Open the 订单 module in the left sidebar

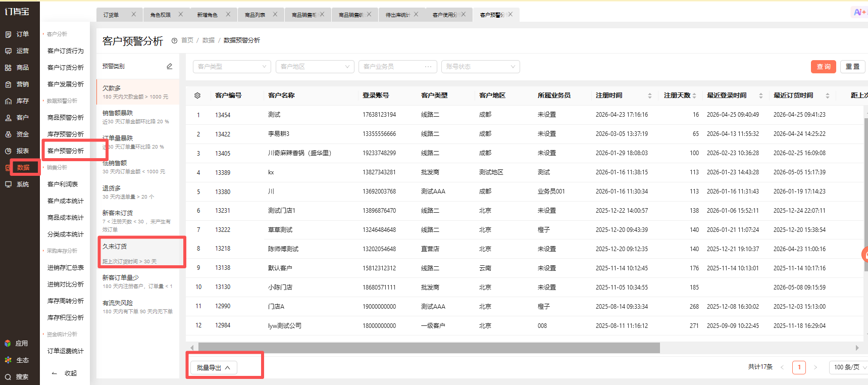[x=17, y=34]
